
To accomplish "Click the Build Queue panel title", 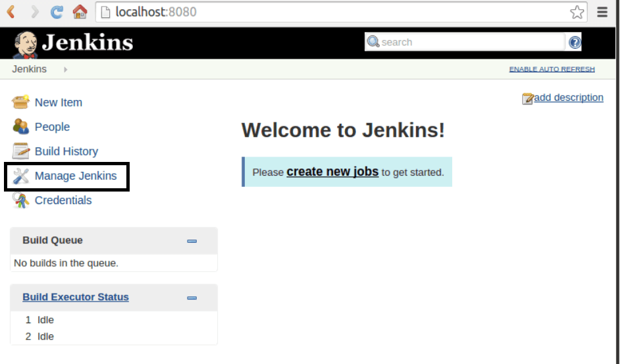I will (x=53, y=240).
